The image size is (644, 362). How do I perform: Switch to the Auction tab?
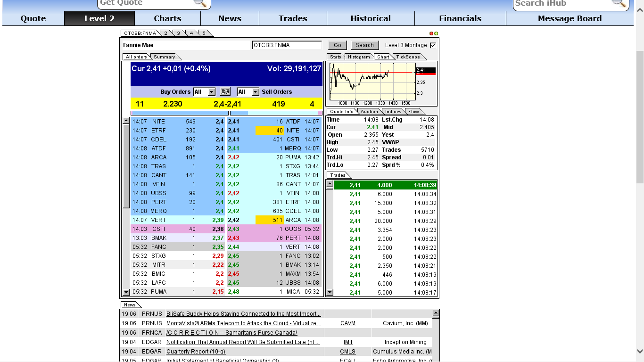click(x=369, y=112)
